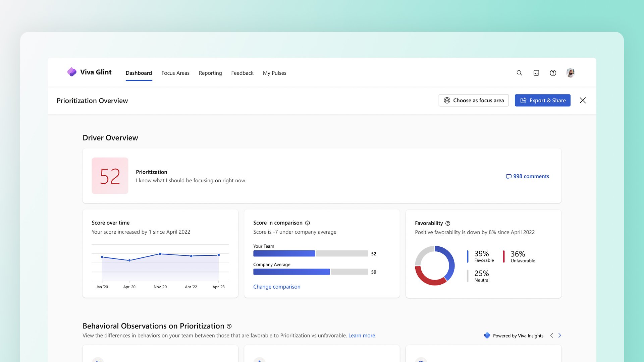Click info icon next to Favorability
The image size is (644, 362).
pyautogui.click(x=447, y=223)
